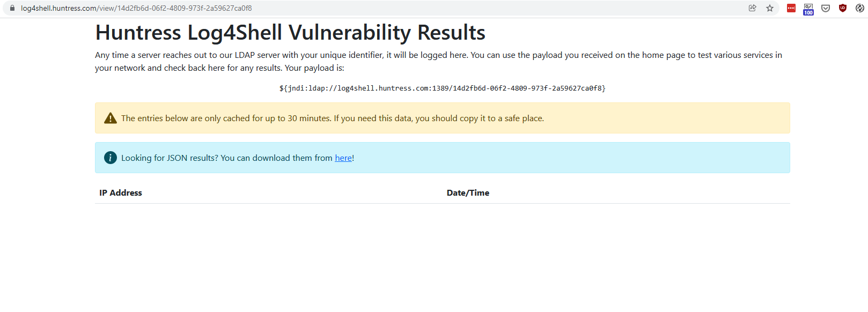
Task: Bookmark this page with the star icon
Action: click(770, 8)
